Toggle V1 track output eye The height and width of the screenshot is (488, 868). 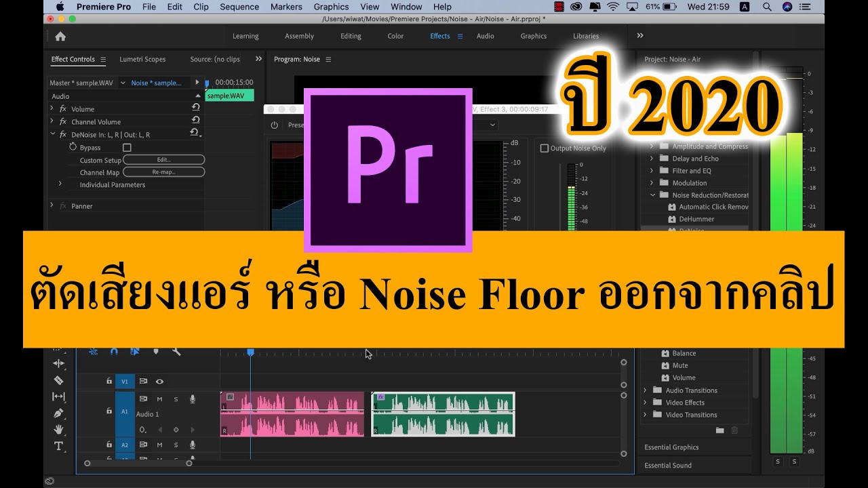click(x=159, y=382)
